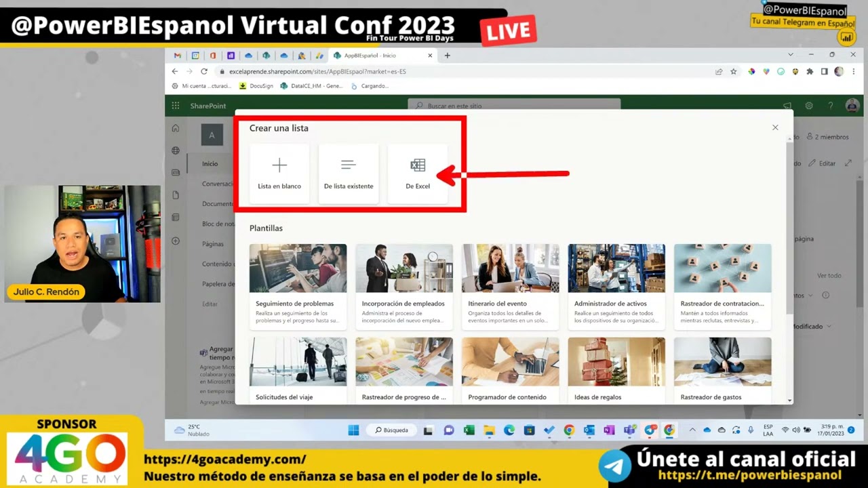The height and width of the screenshot is (488, 868).
Task: Switch to the Gmail pinned tab
Action: tap(178, 56)
